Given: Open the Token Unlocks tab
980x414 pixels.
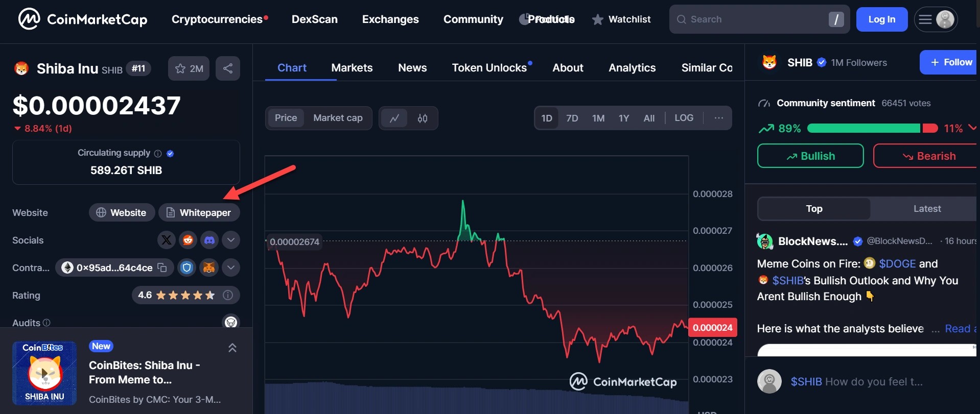Looking at the screenshot, I should 489,68.
